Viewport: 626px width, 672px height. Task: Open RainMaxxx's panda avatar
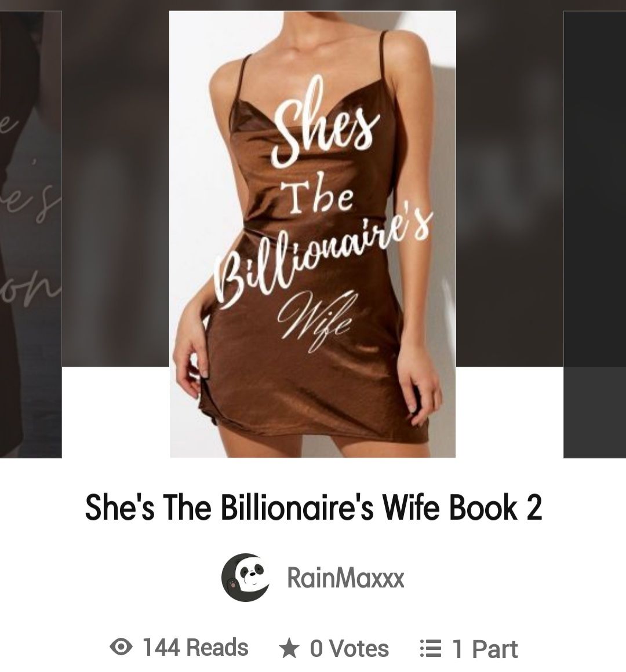[246, 578]
